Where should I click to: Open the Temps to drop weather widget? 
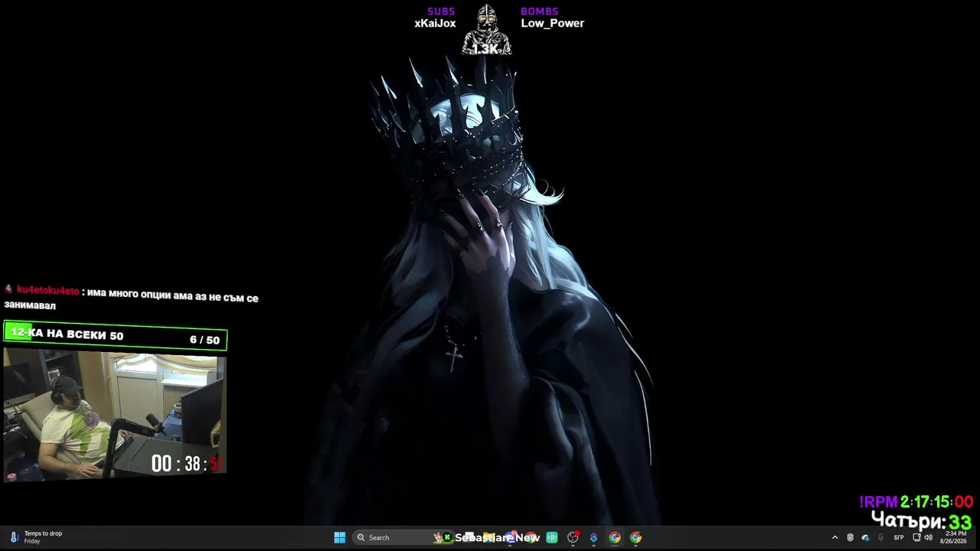pos(35,537)
